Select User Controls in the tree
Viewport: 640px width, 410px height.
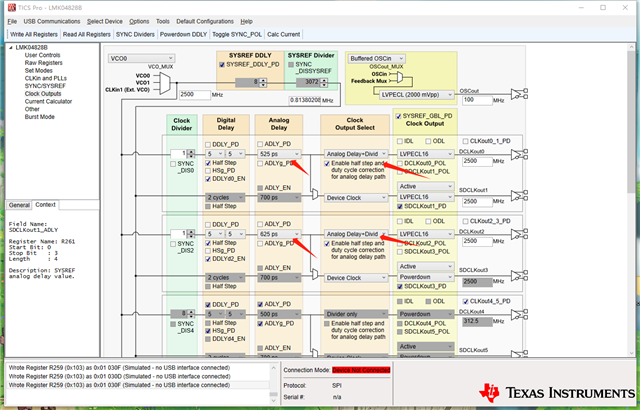42,55
